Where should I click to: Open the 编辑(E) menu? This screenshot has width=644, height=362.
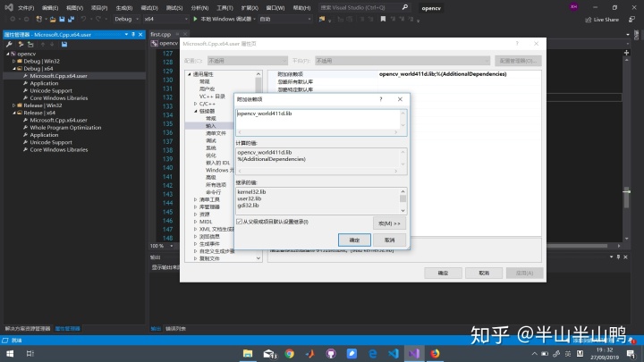coord(50,8)
